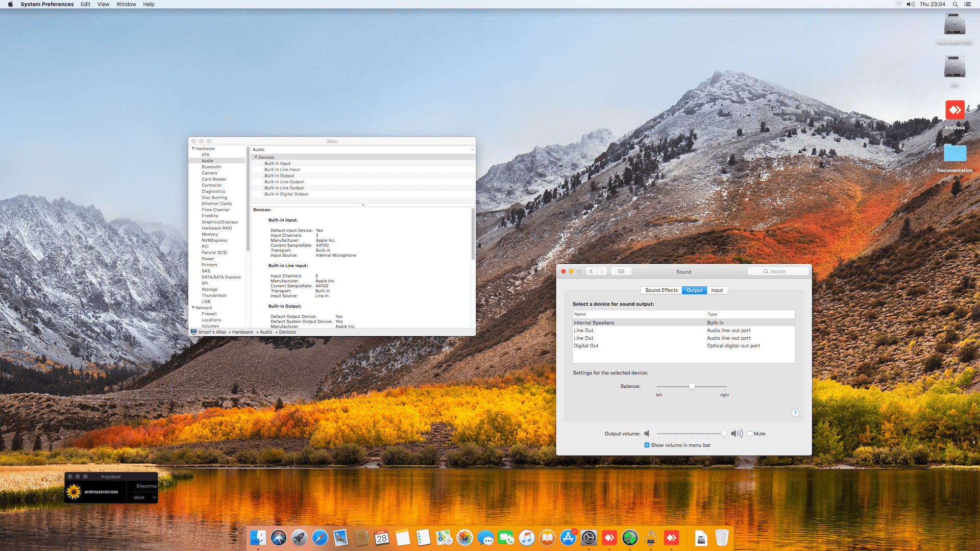This screenshot has width=980, height=551.
Task: Click Disconnect in Anydesk panel
Action: pos(146,486)
